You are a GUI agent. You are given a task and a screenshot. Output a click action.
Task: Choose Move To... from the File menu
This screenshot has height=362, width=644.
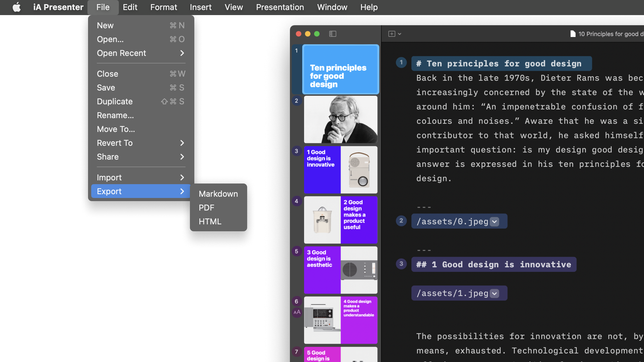coord(141,129)
